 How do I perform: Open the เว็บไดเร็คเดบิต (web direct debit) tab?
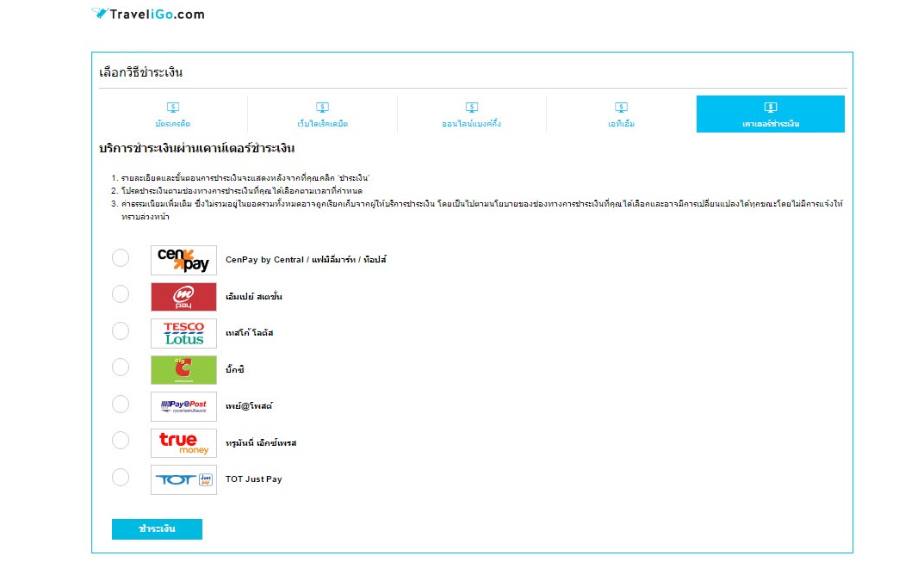[x=322, y=114]
